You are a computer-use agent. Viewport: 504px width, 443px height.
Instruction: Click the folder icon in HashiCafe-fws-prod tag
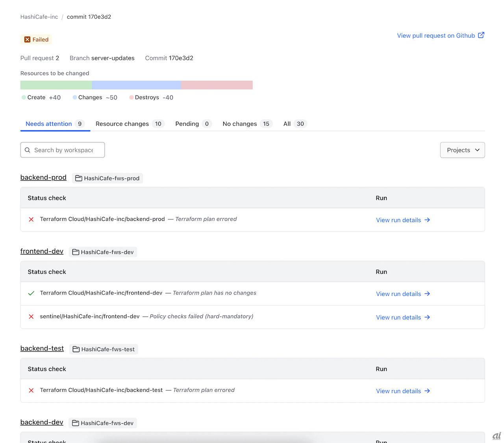79,178
